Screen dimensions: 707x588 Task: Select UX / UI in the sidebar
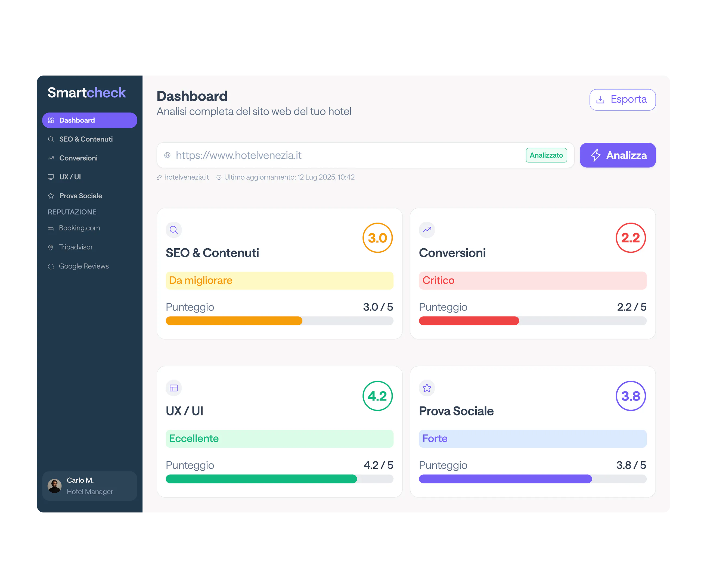pyautogui.click(x=89, y=177)
